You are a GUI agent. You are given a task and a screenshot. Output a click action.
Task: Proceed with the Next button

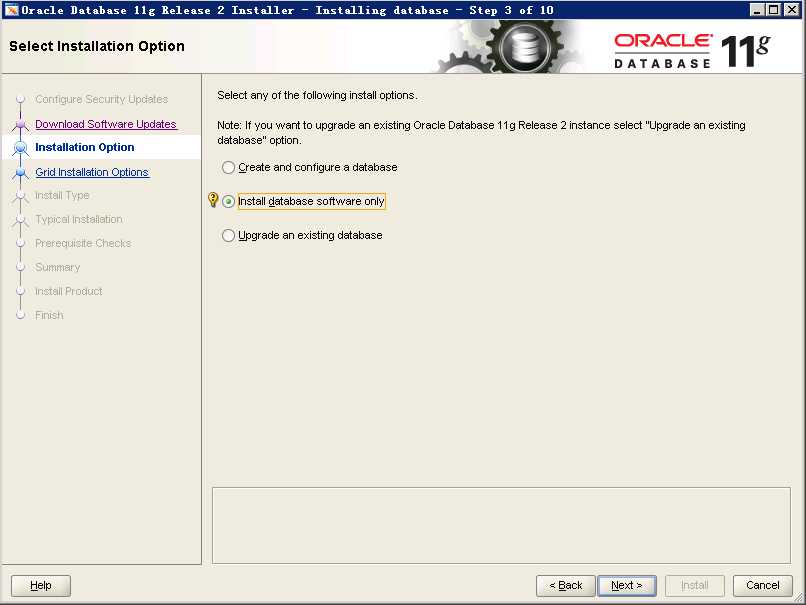(627, 585)
